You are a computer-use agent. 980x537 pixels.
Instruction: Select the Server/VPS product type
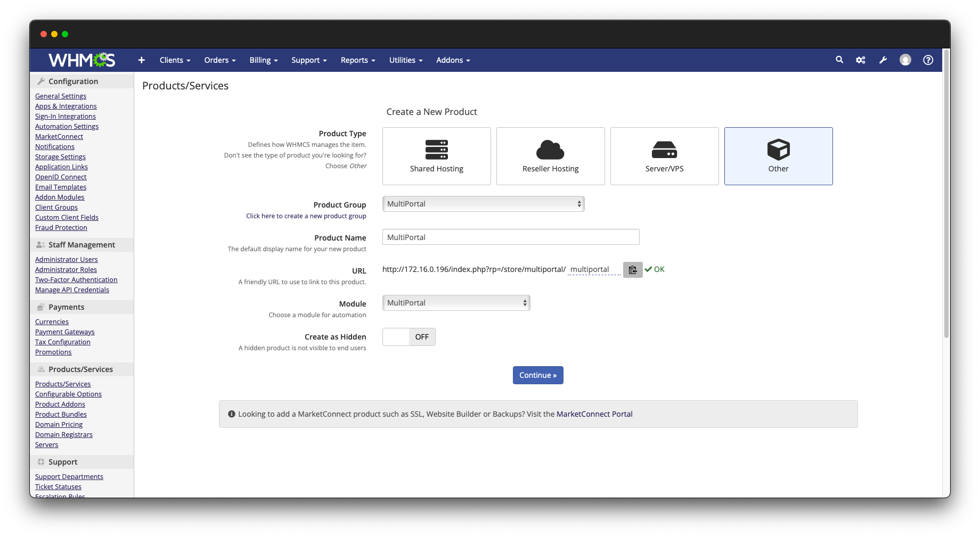coord(665,156)
